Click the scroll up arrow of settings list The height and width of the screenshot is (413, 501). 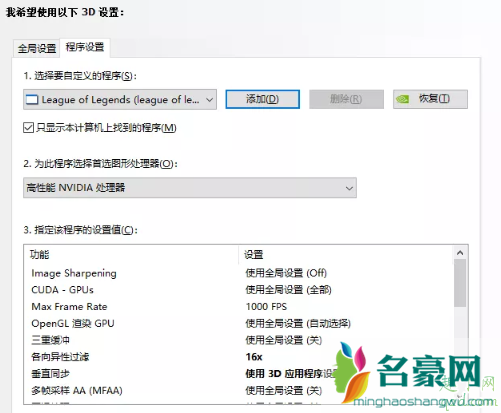460,253
